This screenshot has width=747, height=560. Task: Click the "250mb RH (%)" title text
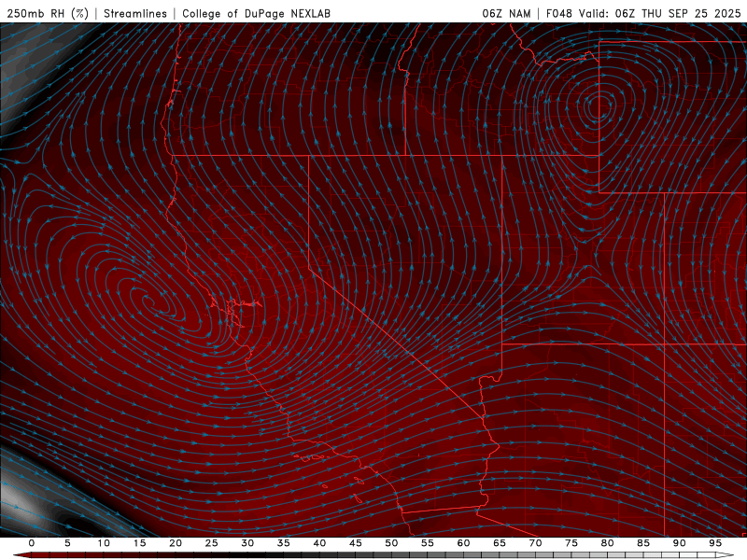click(48, 13)
